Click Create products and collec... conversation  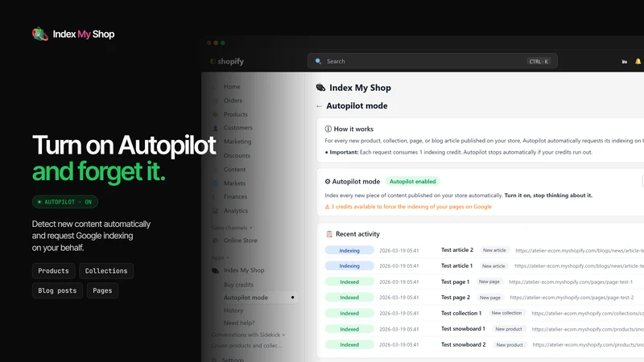point(246,346)
